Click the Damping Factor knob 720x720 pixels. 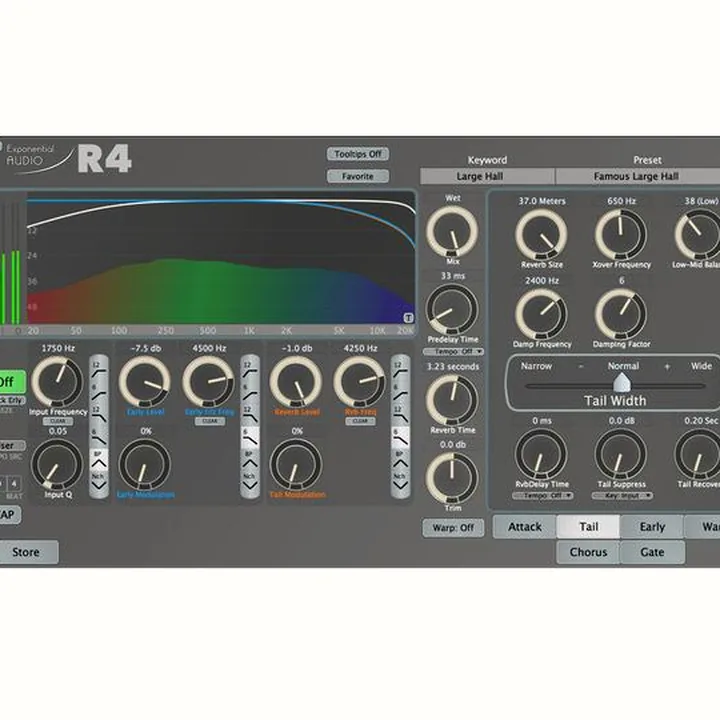[x=621, y=315]
